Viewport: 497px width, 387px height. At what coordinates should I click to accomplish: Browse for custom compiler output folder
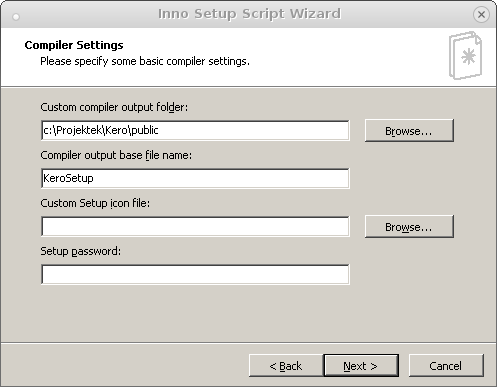pyautogui.click(x=409, y=130)
